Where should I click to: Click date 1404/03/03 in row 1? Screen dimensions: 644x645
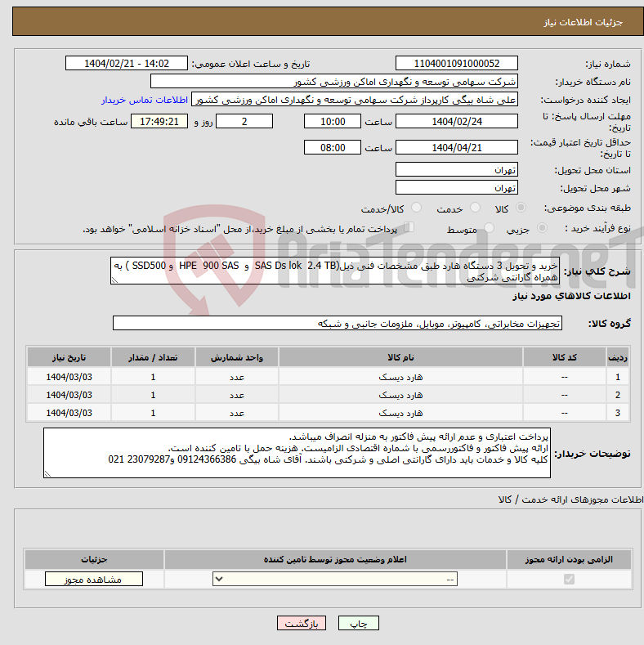(x=69, y=377)
